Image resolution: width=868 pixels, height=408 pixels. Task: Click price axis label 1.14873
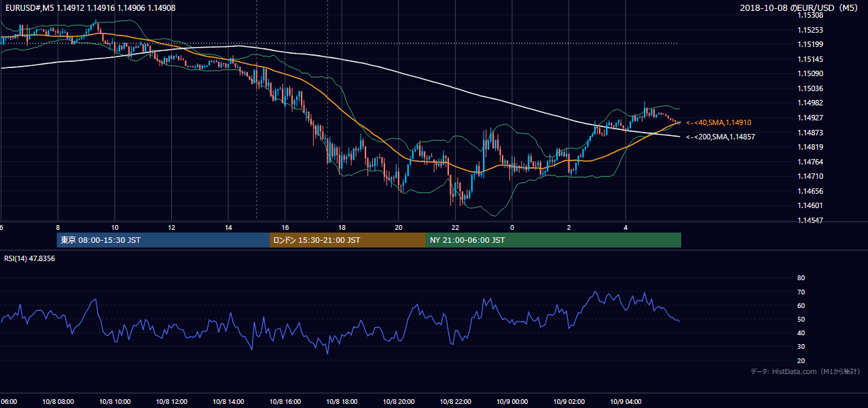pyautogui.click(x=810, y=133)
